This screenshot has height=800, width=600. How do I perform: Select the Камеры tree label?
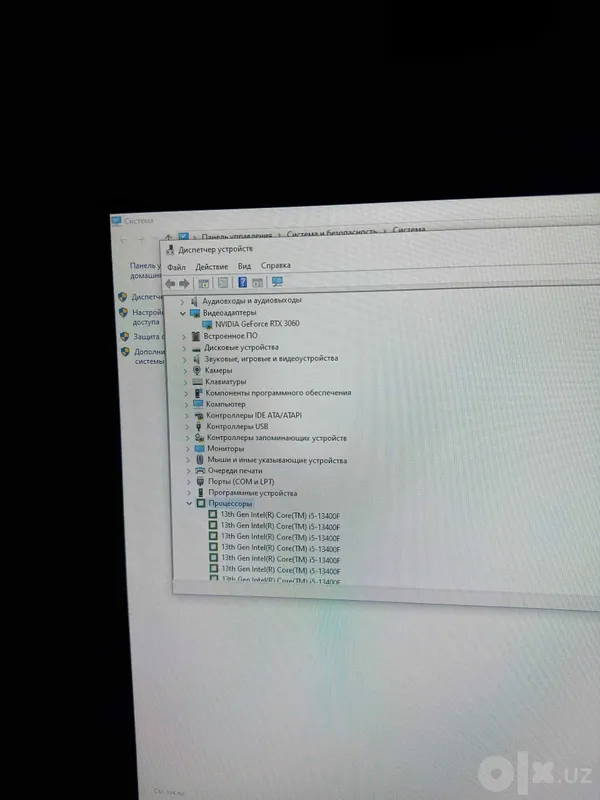point(218,370)
